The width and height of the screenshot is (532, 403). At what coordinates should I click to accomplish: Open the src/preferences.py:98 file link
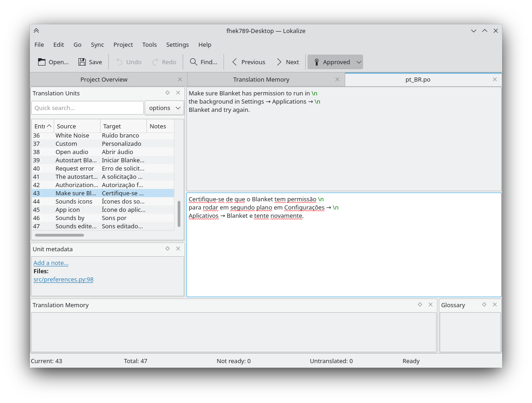tap(63, 279)
